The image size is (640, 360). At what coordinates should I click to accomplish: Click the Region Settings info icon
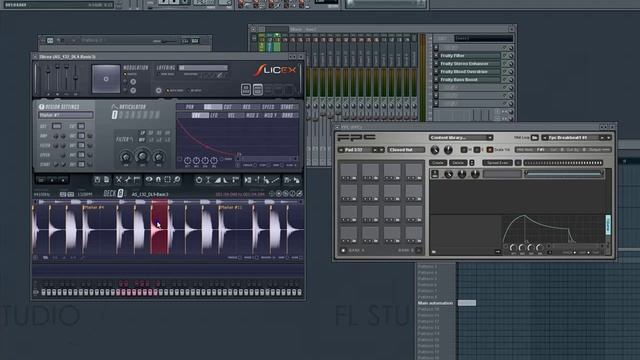[x=41, y=107]
